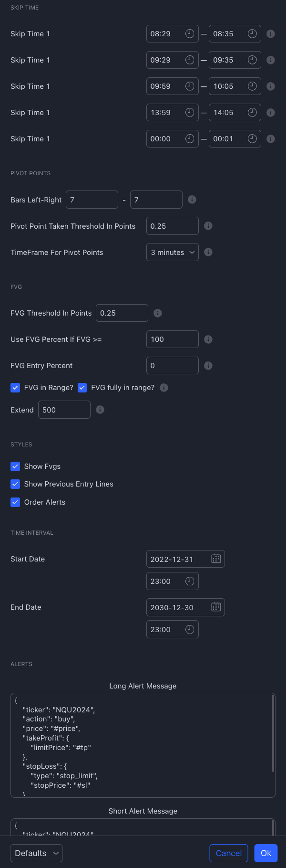Click inside the Long Alert Message text area
Screen dimensions: 286x868
click(141, 745)
